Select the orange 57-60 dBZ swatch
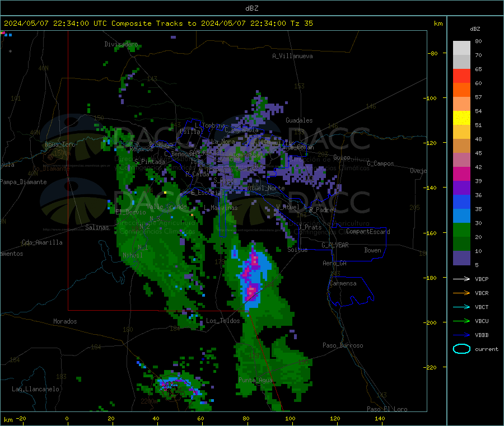 click(461, 90)
